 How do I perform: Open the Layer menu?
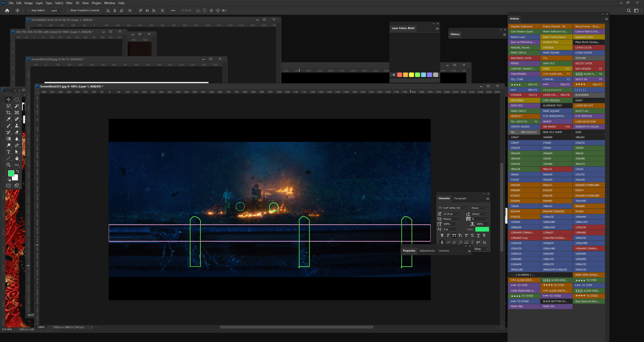39,3
